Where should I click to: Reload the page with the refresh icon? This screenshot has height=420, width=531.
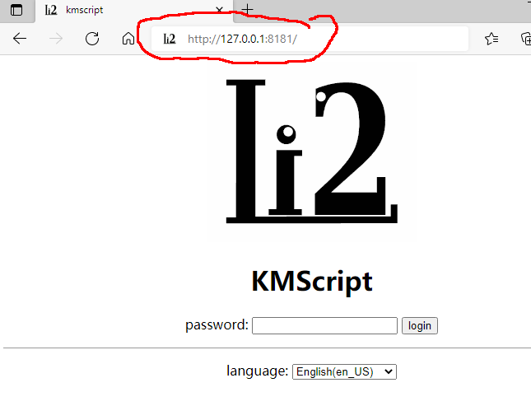(x=92, y=39)
